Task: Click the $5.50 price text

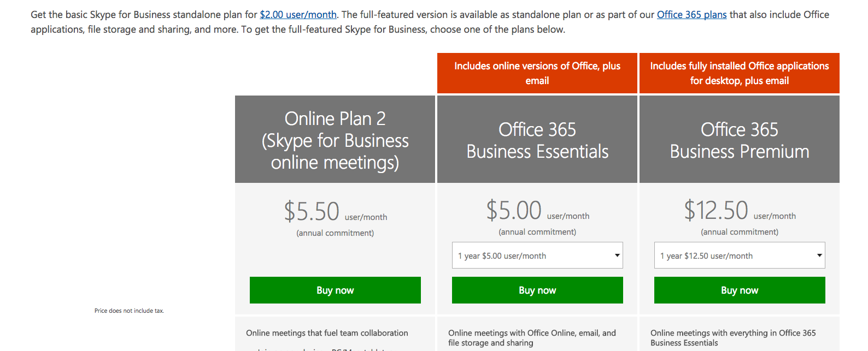Action: click(312, 211)
